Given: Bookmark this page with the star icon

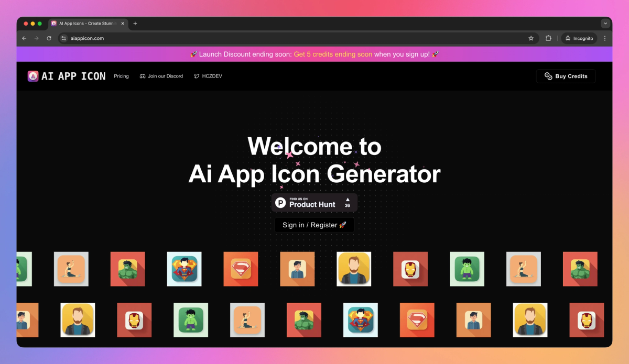Looking at the screenshot, I should [x=531, y=38].
